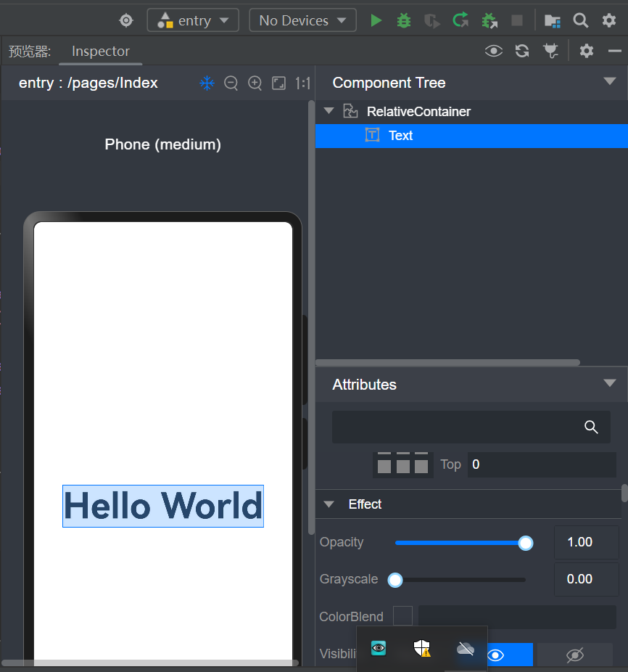Click the Top value input field

(x=542, y=464)
